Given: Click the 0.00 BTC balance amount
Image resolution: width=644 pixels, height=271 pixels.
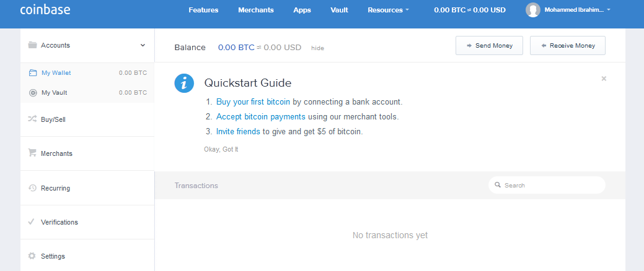Looking at the screenshot, I should tap(236, 48).
